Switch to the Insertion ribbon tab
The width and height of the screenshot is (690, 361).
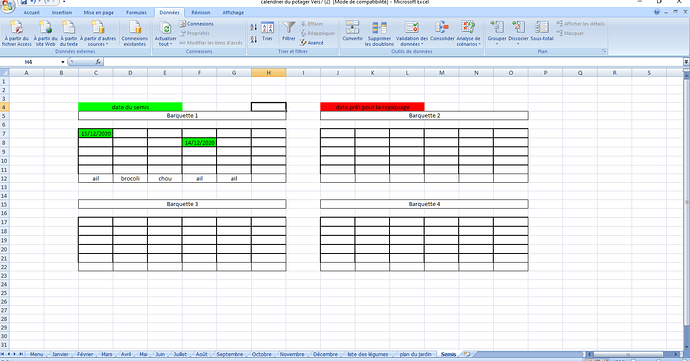click(62, 12)
